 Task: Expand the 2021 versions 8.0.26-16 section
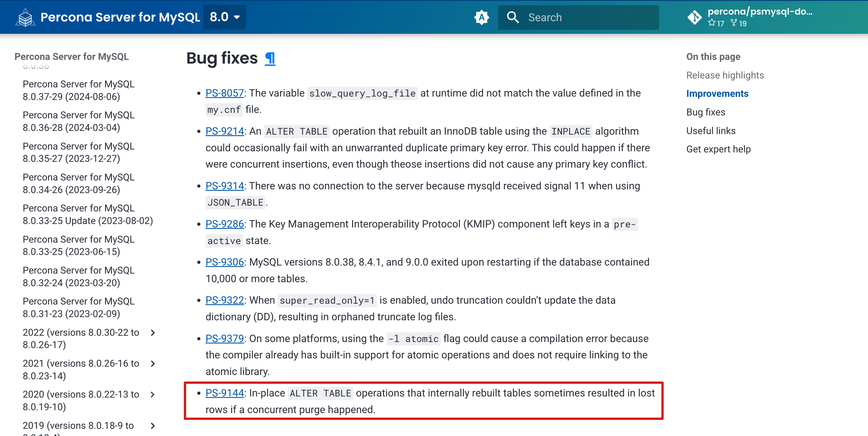[x=153, y=364]
